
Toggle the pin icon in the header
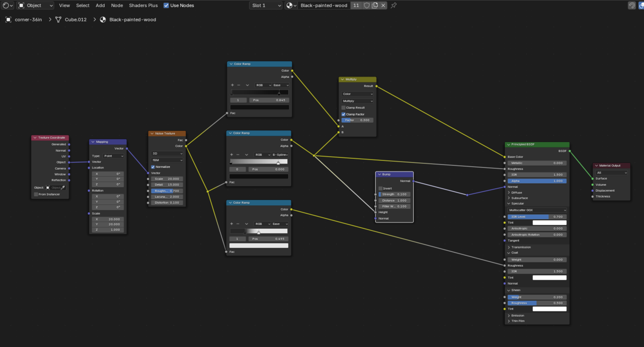click(394, 6)
